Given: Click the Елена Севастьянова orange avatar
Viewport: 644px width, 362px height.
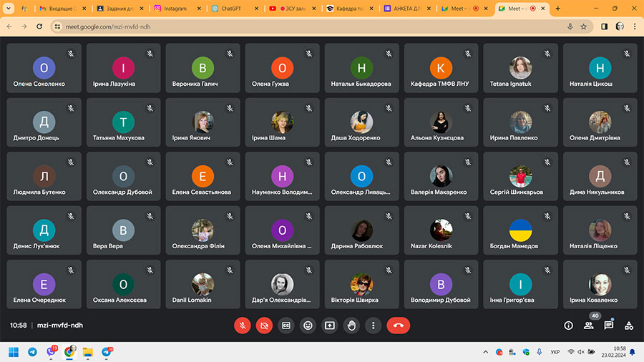Looking at the screenshot, I should (203, 176).
